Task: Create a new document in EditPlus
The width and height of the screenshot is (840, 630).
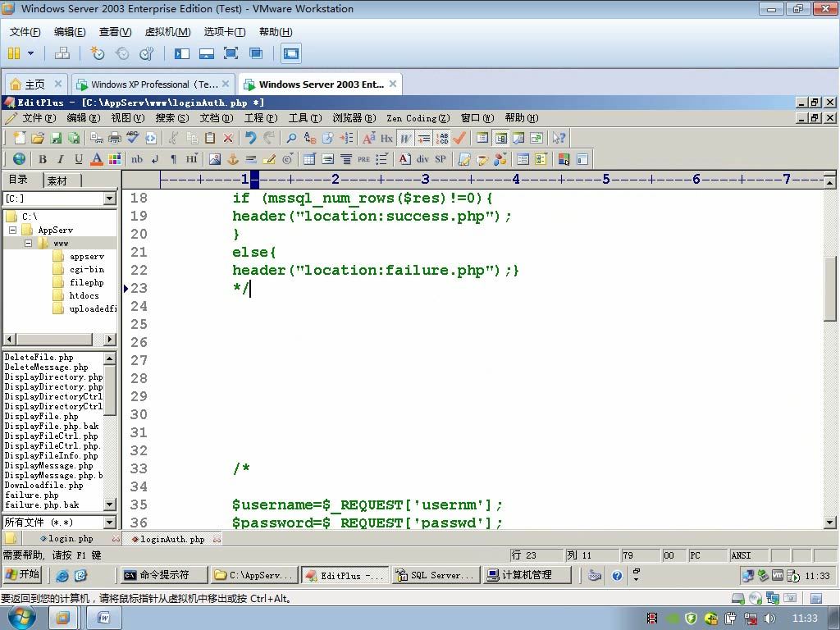Action: pyautogui.click(x=20, y=138)
